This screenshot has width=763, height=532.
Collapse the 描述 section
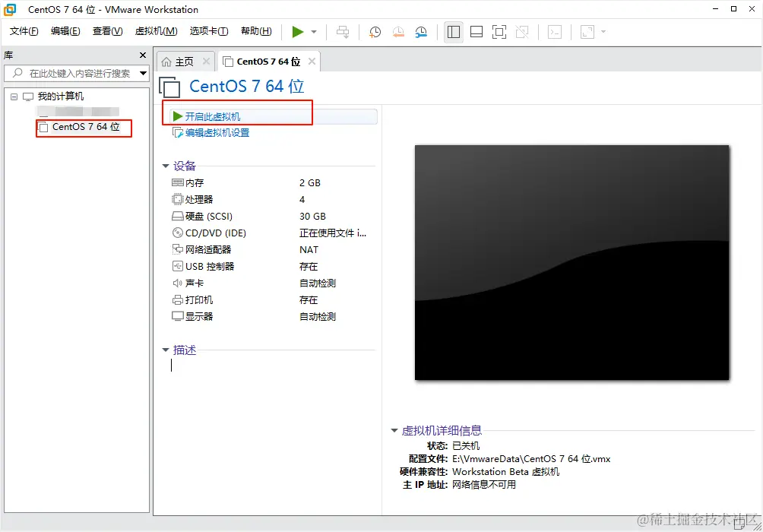click(166, 350)
